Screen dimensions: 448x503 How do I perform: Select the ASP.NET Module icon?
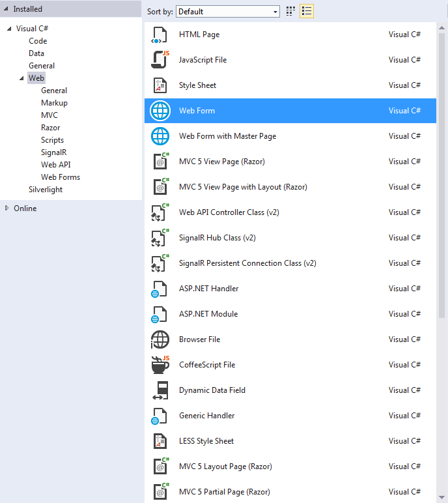pos(159,314)
